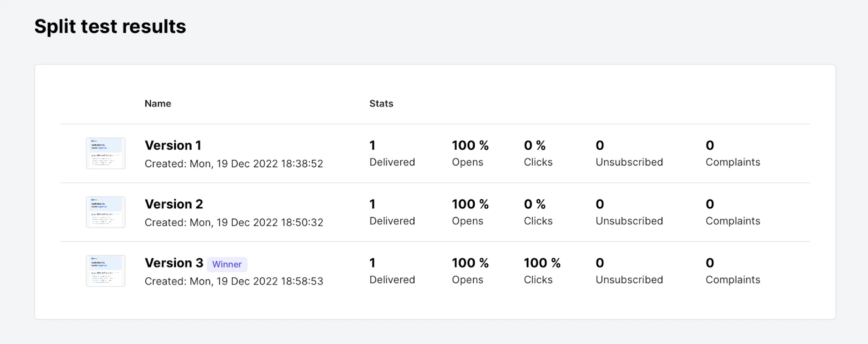Click Version 2's Unsubscribed count
This screenshot has width=868, height=344.
tap(599, 204)
